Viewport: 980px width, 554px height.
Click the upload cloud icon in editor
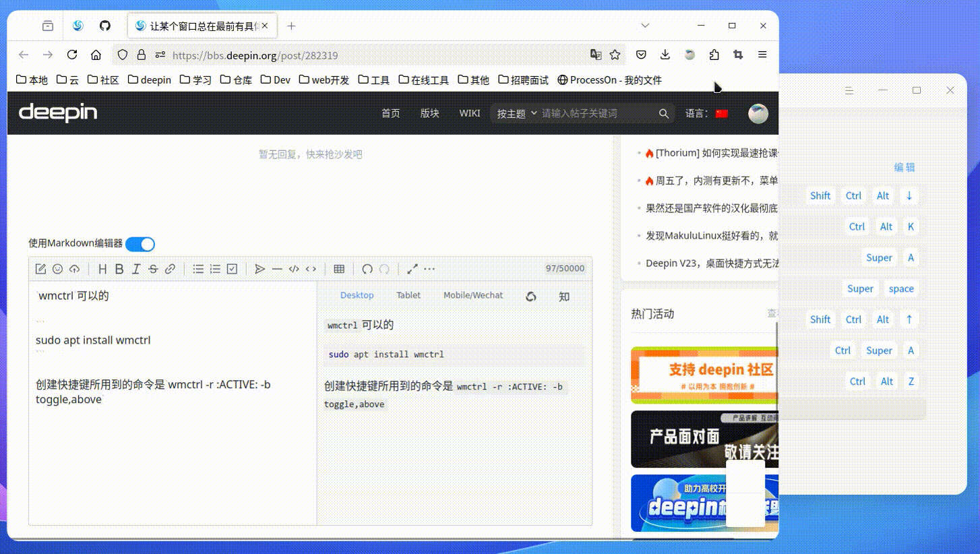(74, 269)
